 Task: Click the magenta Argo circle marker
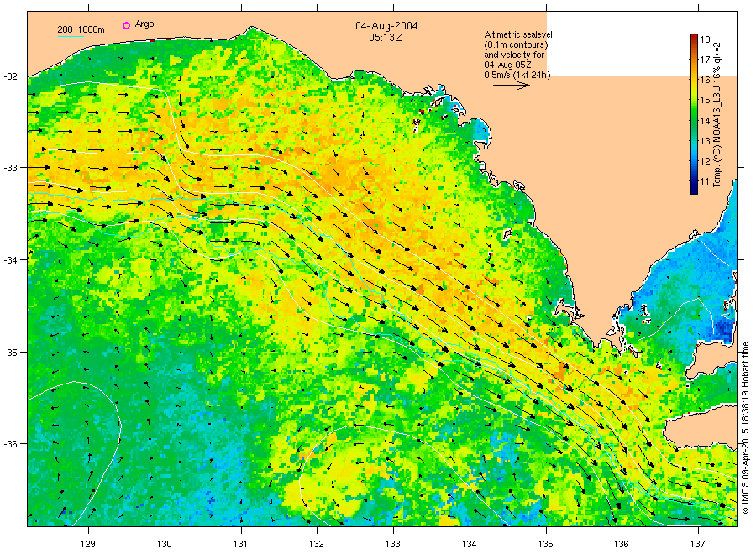click(126, 25)
